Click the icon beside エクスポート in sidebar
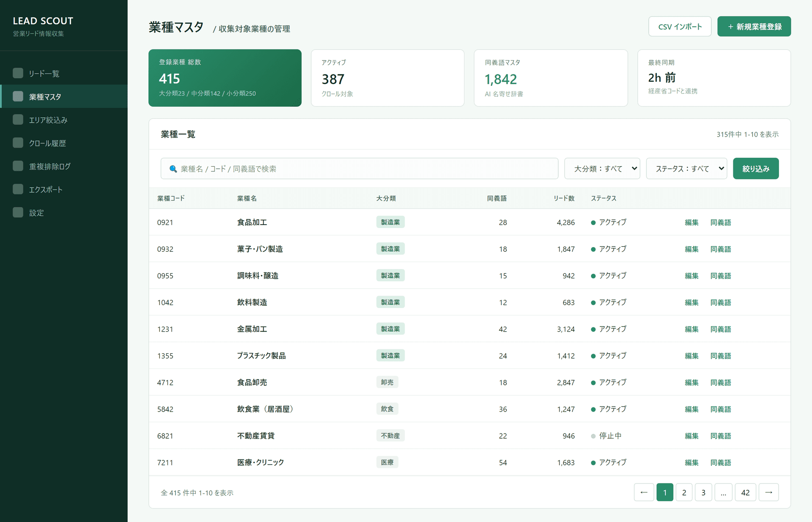The image size is (812, 522). [x=18, y=189]
